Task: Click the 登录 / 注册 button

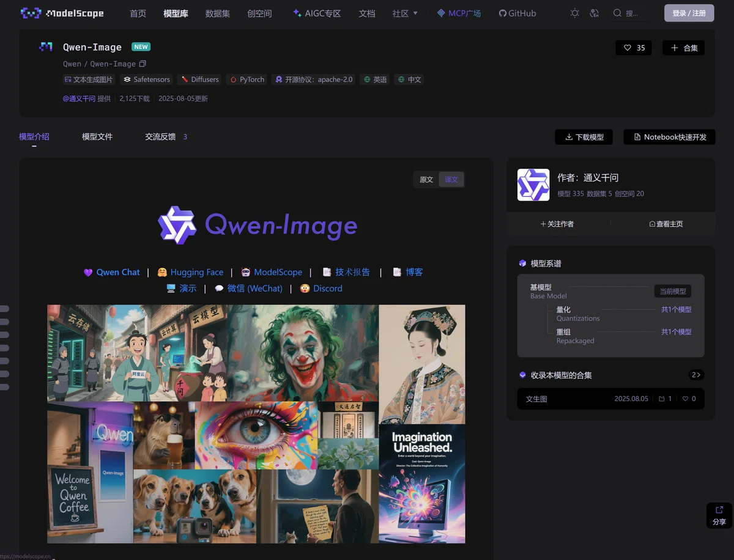Action: tap(689, 13)
